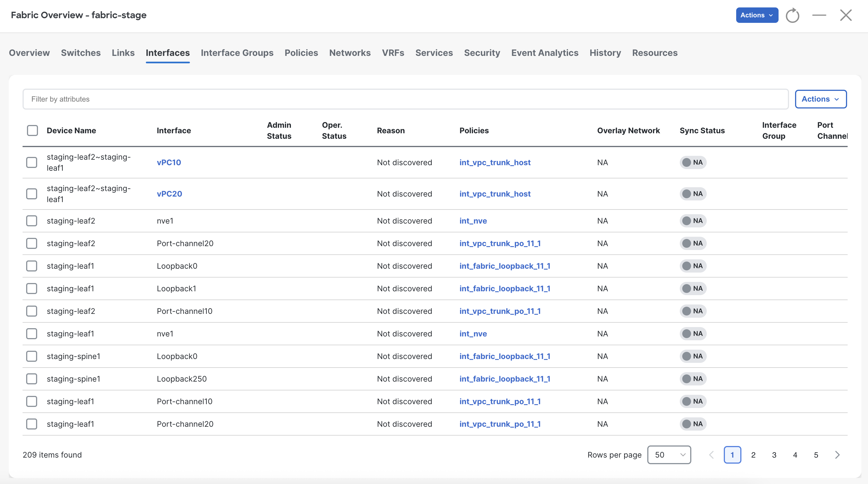Open the Networks tab
This screenshot has width=868, height=484.
coord(350,53)
